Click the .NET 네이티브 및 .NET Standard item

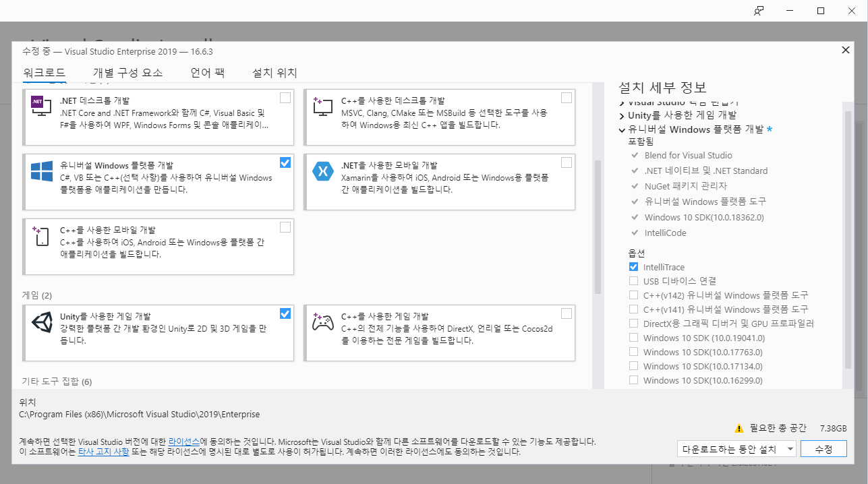coord(706,171)
